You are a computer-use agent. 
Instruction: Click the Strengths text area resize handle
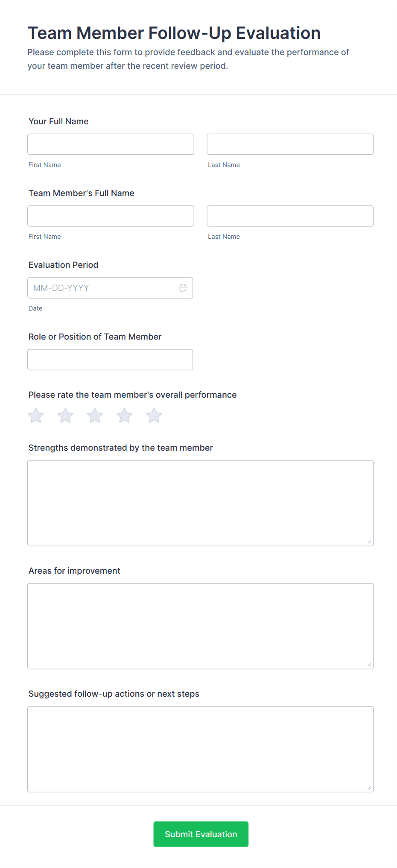(x=369, y=542)
